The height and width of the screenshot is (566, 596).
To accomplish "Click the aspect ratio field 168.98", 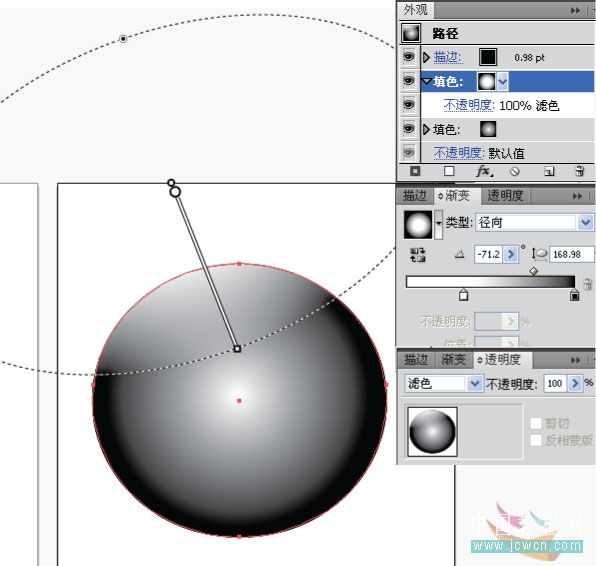I will [x=571, y=254].
